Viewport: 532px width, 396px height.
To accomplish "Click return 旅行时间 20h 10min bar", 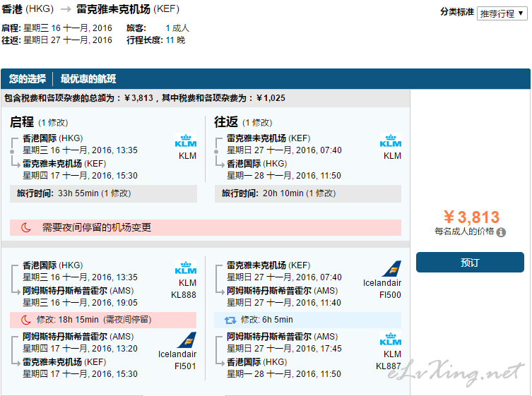I will tap(308, 193).
